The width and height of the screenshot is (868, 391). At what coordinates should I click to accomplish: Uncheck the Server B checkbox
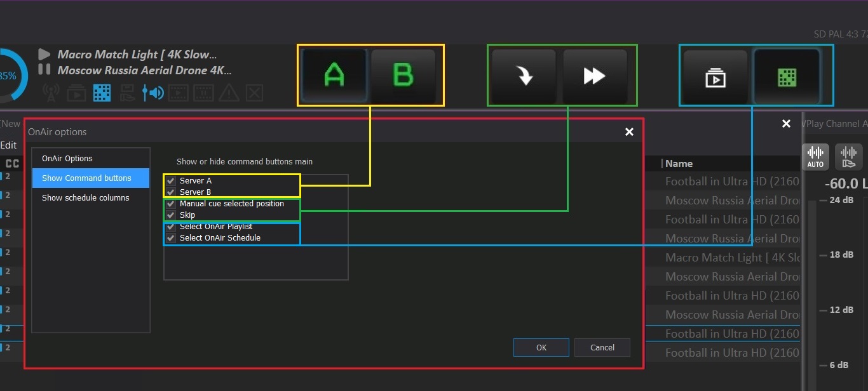point(170,192)
